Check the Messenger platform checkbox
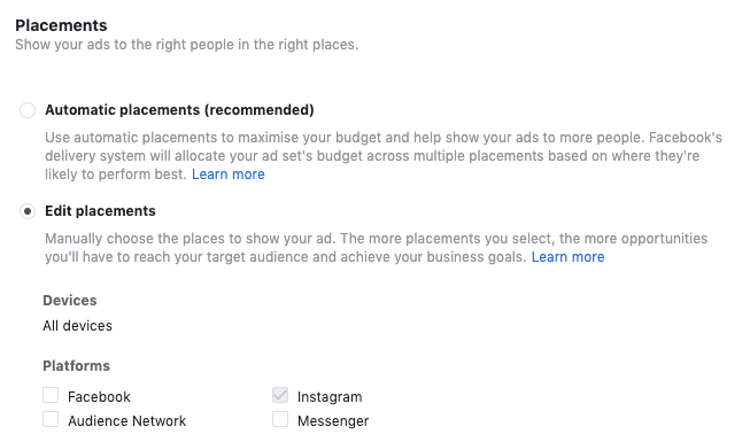Viewport: 750px width, 441px height. (x=280, y=419)
